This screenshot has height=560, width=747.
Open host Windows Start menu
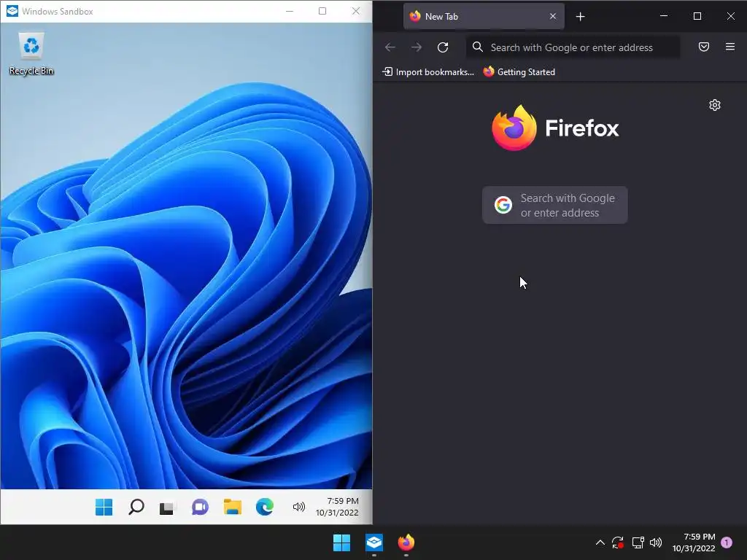[x=341, y=542]
